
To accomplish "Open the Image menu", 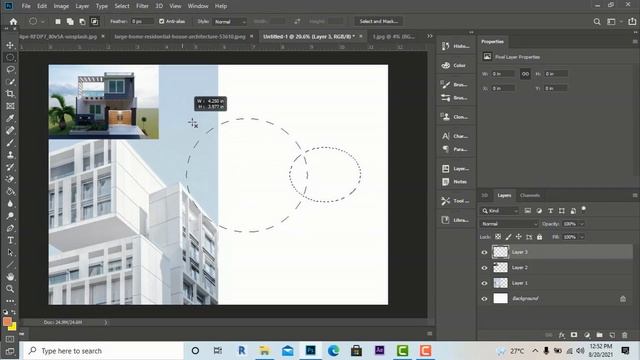I will point(61,6).
